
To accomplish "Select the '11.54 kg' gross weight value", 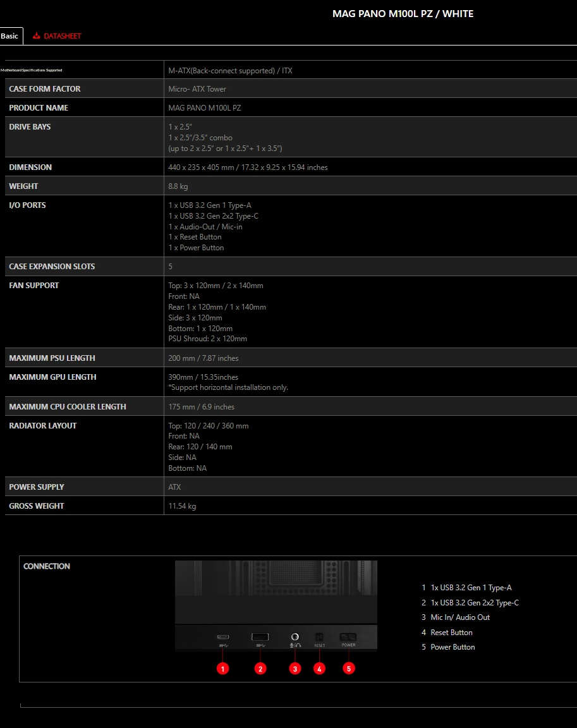I will pyautogui.click(x=182, y=506).
